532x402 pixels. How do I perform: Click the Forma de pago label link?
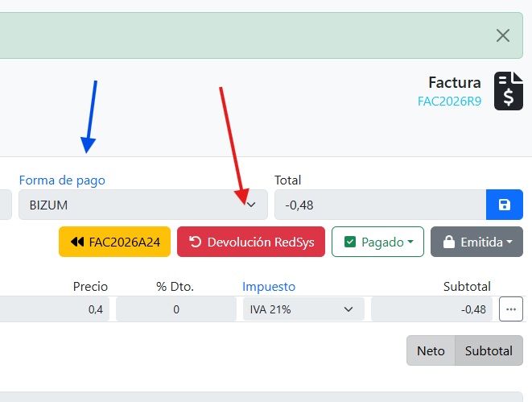click(62, 180)
